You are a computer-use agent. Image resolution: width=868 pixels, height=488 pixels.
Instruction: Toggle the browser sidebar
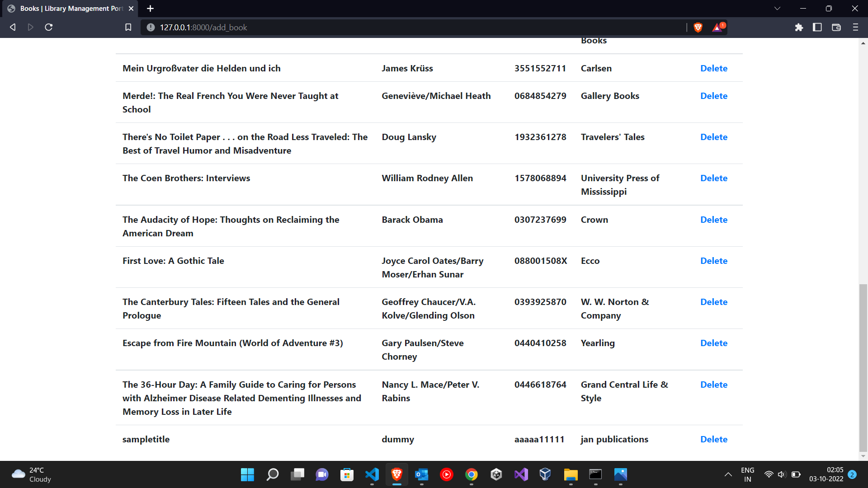817,27
